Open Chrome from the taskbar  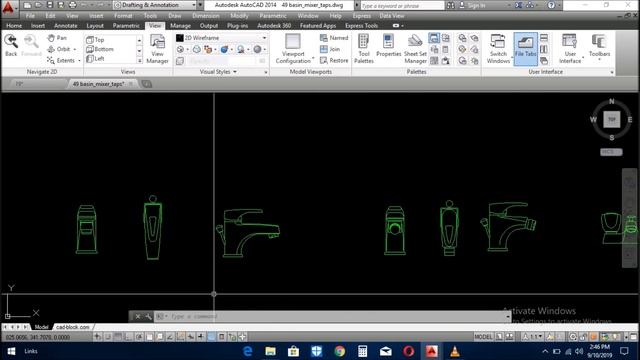coord(340,351)
